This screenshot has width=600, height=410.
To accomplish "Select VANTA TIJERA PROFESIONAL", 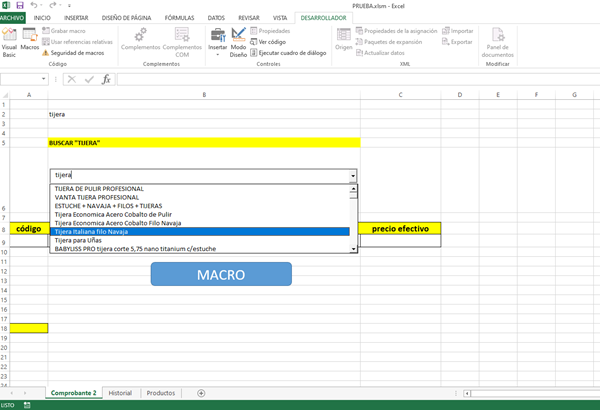I will (x=199, y=197).
